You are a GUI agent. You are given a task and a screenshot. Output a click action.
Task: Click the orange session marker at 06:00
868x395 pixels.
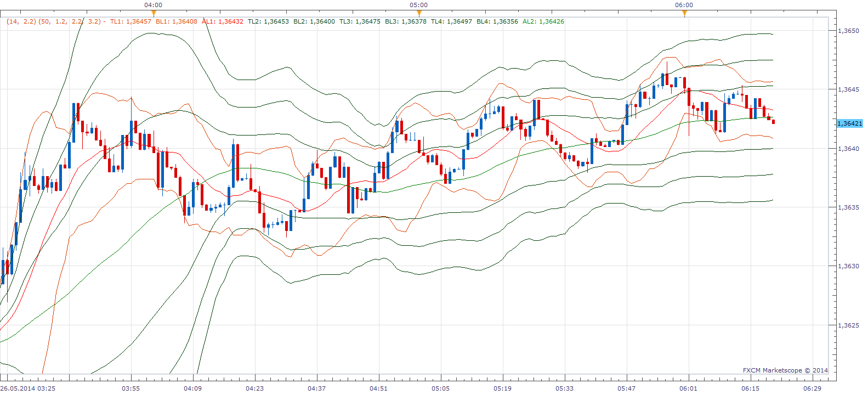point(684,13)
